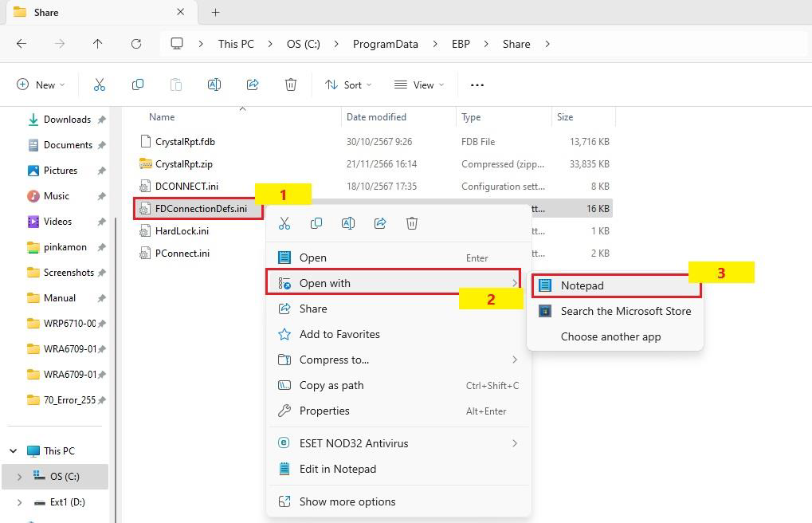Expand the OS (C:) tree node
The height and width of the screenshot is (523, 812).
pyautogui.click(x=19, y=477)
